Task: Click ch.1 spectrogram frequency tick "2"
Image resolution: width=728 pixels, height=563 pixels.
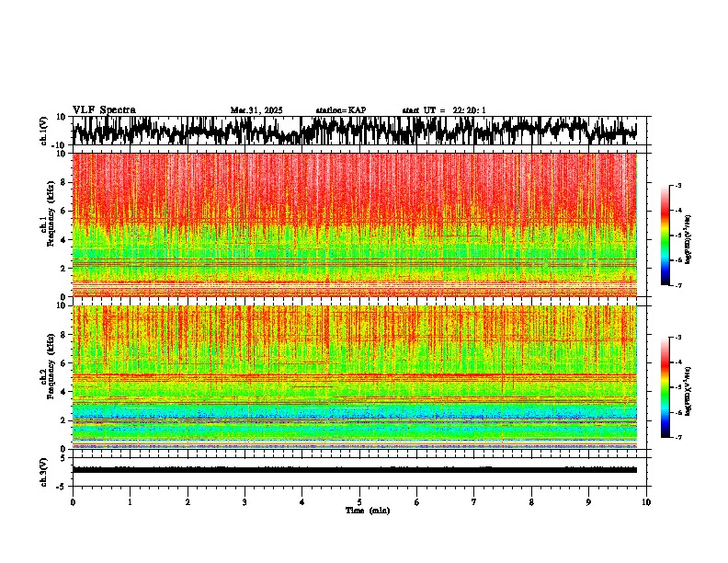Action: click(64, 269)
